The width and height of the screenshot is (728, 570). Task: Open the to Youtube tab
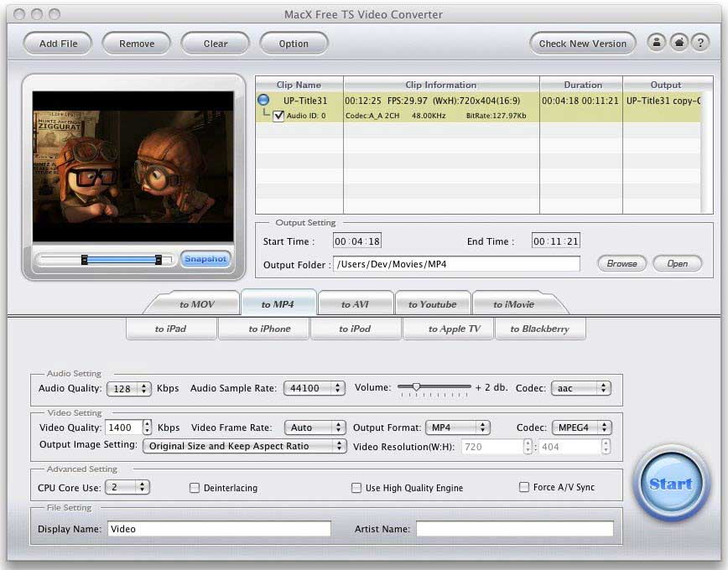coord(433,304)
